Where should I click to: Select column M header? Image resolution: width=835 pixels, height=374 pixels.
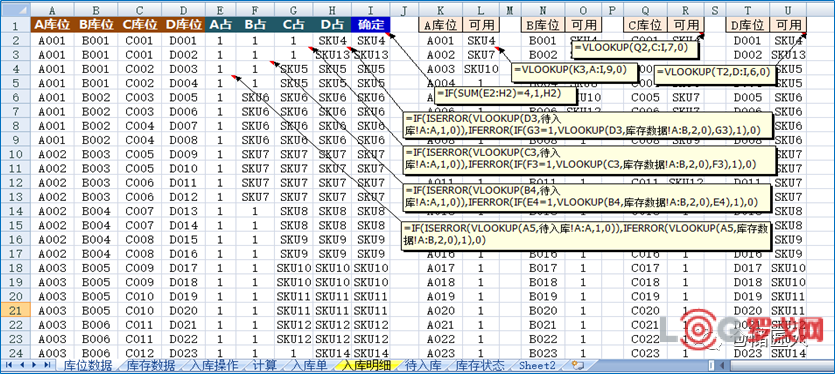pos(510,10)
